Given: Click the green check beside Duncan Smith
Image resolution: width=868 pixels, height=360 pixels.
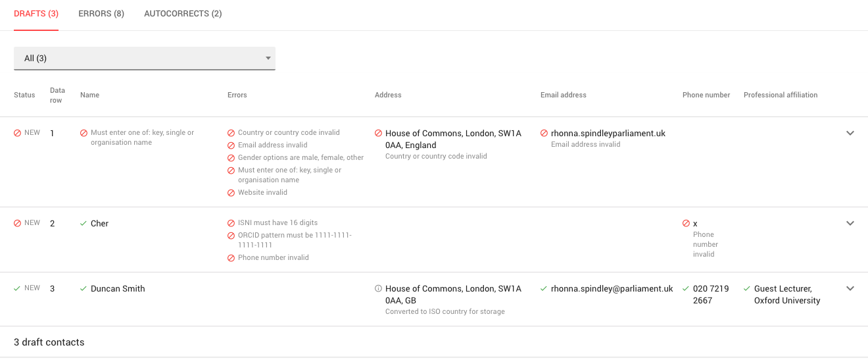Looking at the screenshot, I should (x=84, y=289).
